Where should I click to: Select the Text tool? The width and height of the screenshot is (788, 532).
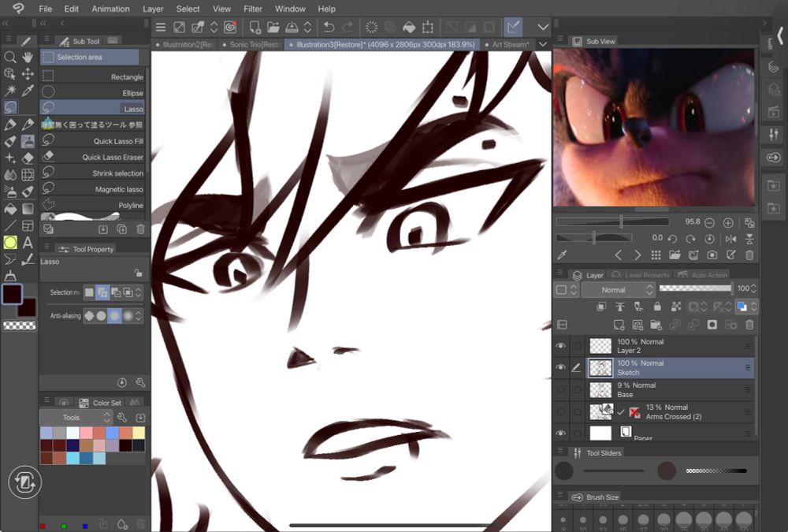click(x=28, y=243)
